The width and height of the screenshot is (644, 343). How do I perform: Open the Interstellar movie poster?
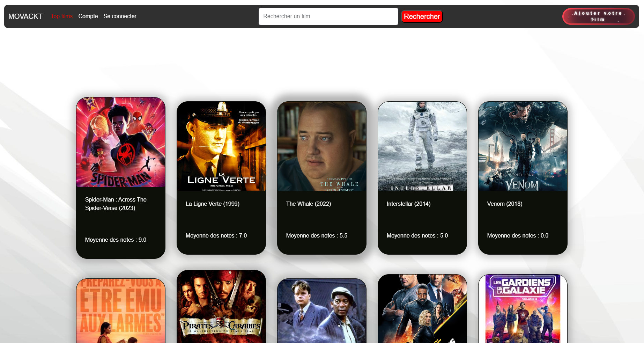tap(422, 146)
